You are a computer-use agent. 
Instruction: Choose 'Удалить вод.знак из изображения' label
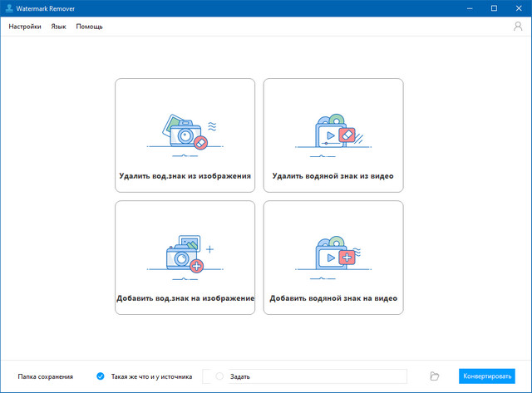point(185,177)
